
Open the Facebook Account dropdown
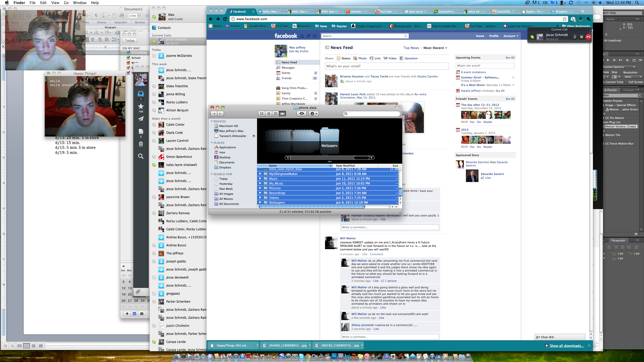[511, 36]
